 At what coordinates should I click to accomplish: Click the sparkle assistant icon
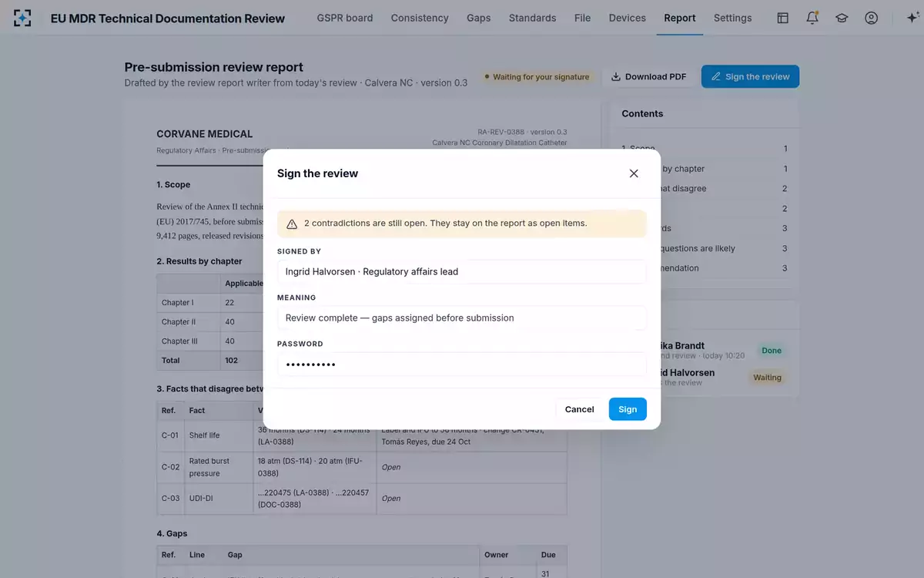coord(913,18)
